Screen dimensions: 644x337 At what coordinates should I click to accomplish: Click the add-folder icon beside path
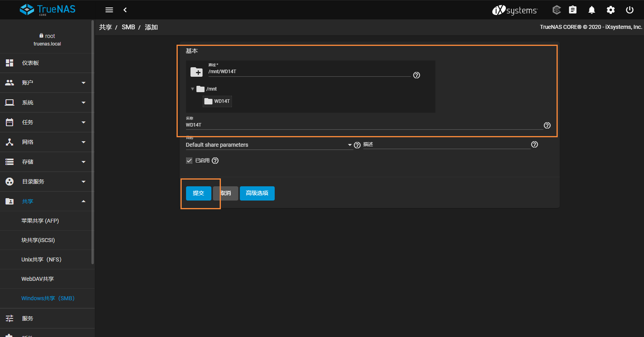(x=196, y=72)
